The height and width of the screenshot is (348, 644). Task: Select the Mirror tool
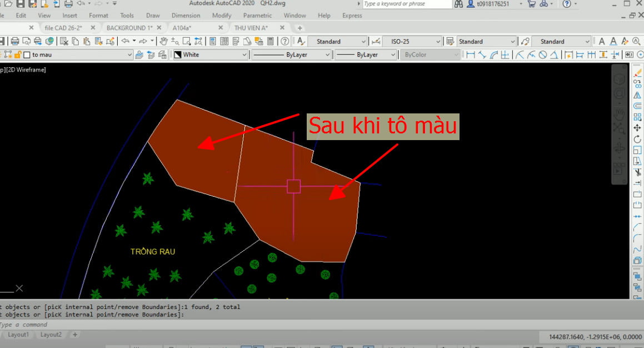tap(637, 95)
